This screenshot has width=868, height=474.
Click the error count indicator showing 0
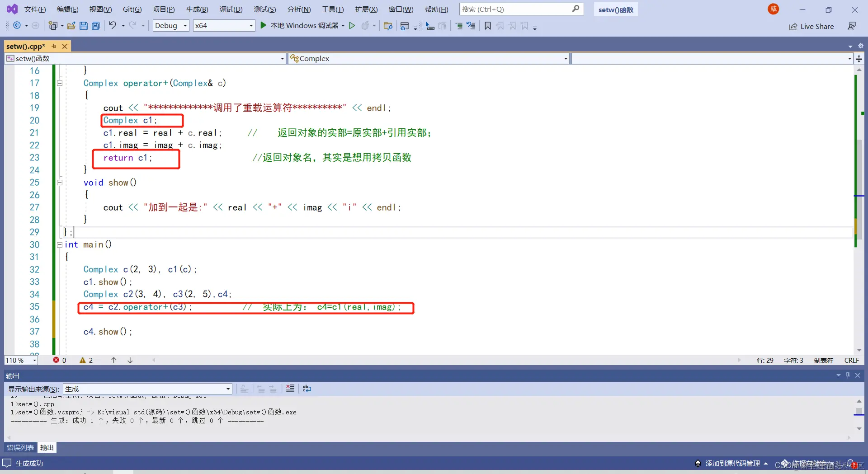[x=60, y=360]
